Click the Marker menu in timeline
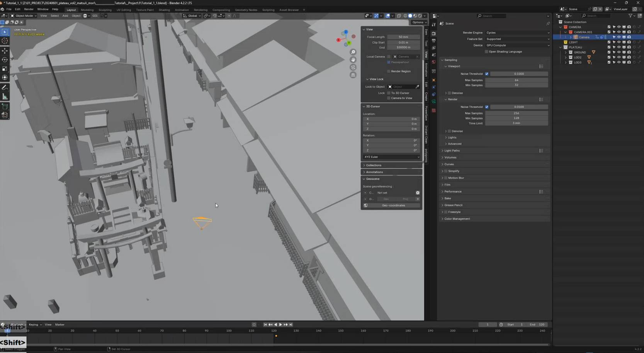Screen dimensions: 644x353 pos(59,325)
